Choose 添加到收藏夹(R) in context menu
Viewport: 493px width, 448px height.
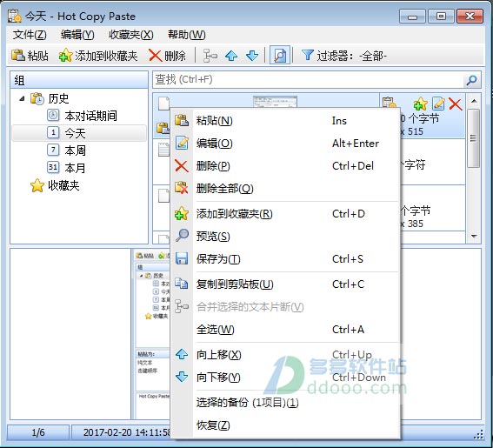(x=285, y=214)
